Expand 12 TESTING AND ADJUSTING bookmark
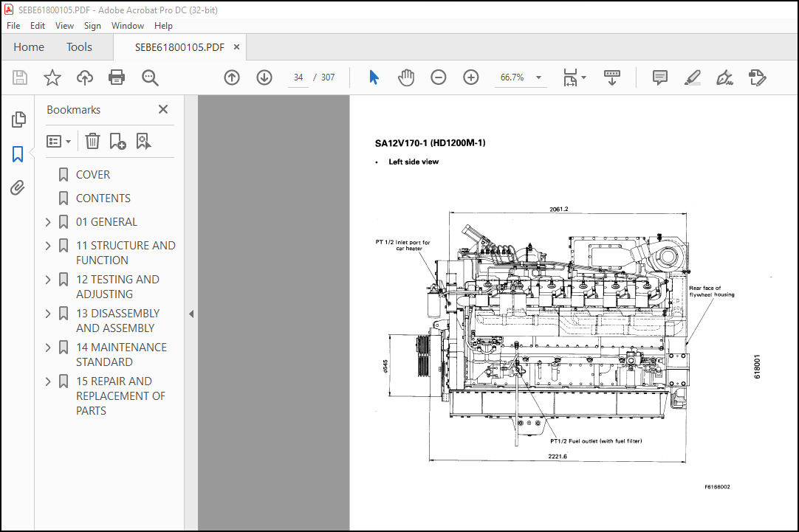 tap(48, 280)
